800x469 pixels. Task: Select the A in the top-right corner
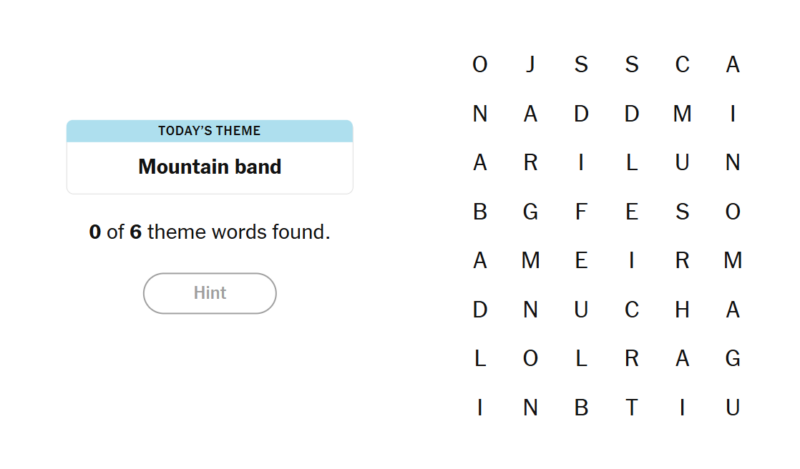pos(733,65)
